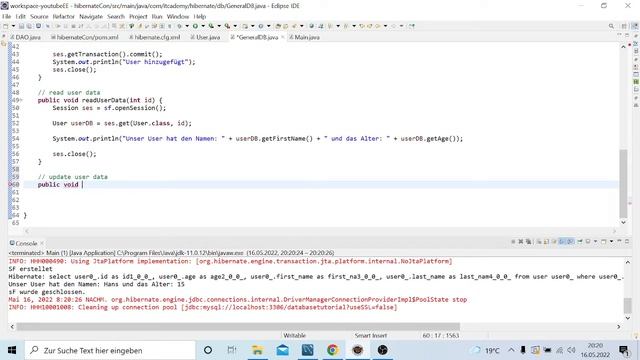Collapse the readUserData method fold marker
Image resolution: width=640 pixels, height=360 pixels.
click(x=21, y=100)
